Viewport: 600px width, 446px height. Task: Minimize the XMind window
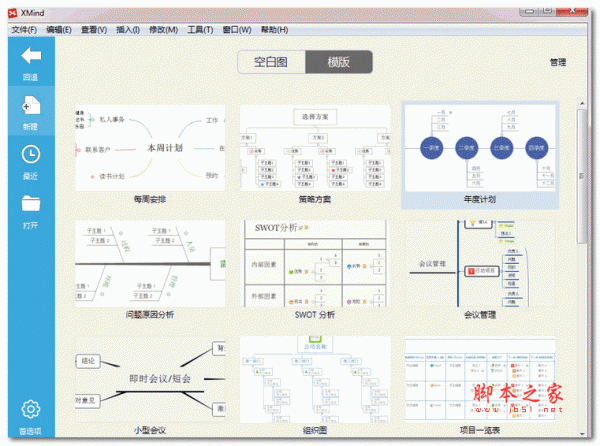(530, 11)
